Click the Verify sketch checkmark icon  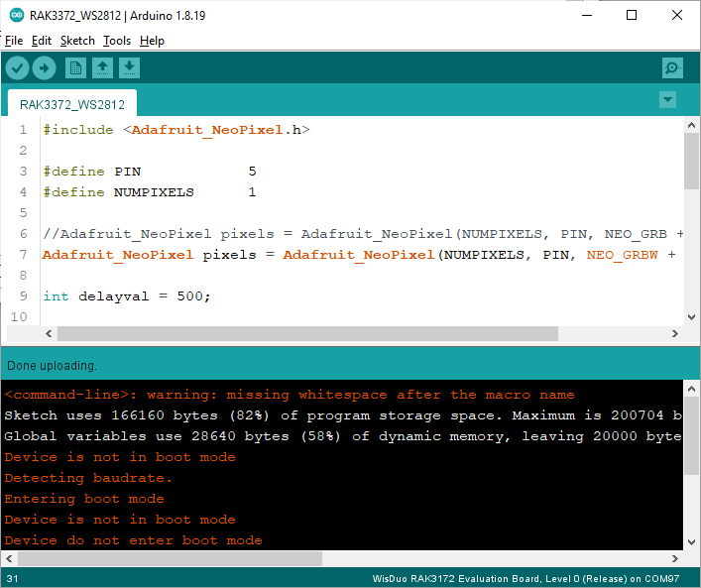17,67
